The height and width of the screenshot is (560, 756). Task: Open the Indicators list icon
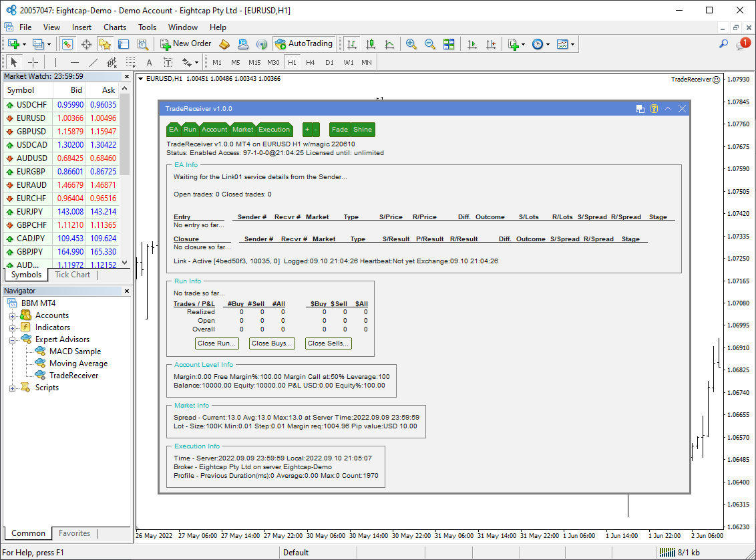tap(514, 44)
